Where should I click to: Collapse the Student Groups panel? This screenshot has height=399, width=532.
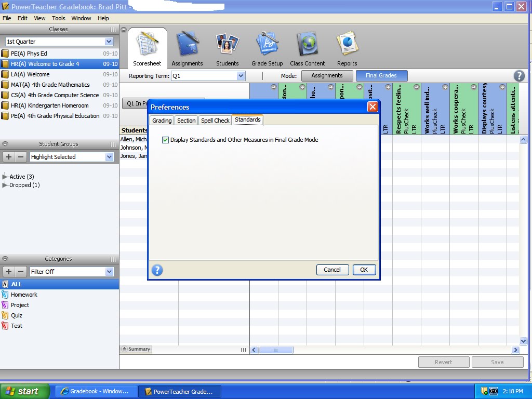click(5, 144)
